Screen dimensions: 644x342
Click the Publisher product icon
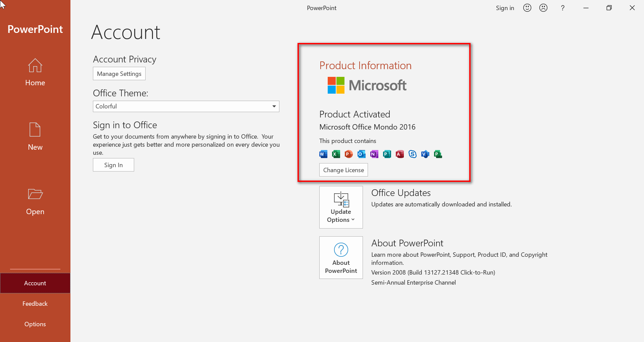click(387, 154)
